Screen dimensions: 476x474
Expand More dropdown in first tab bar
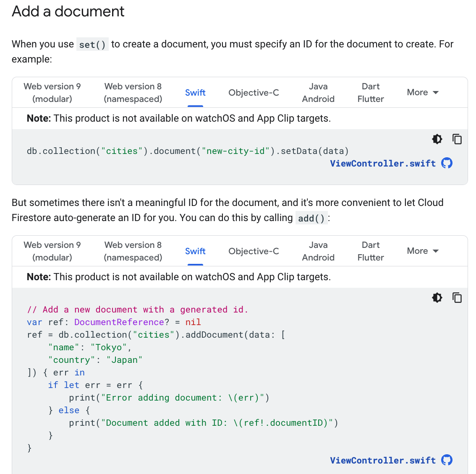click(x=423, y=92)
